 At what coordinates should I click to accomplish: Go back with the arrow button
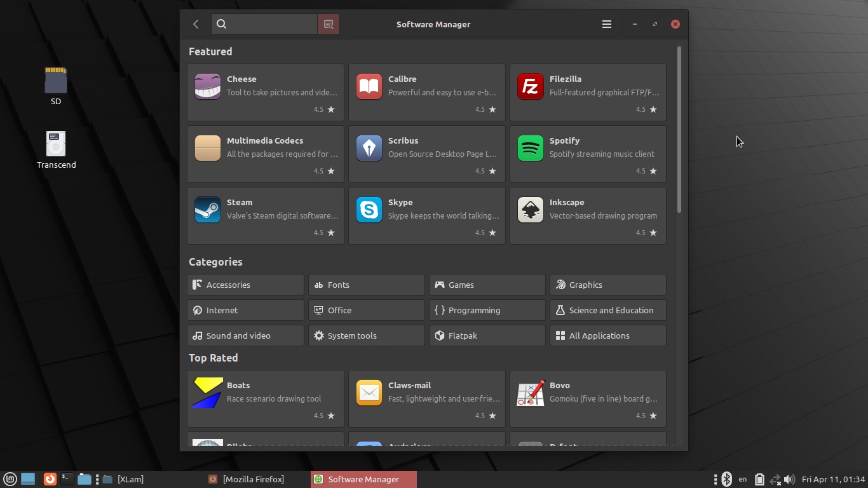pyautogui.click(x=196, y=24)
